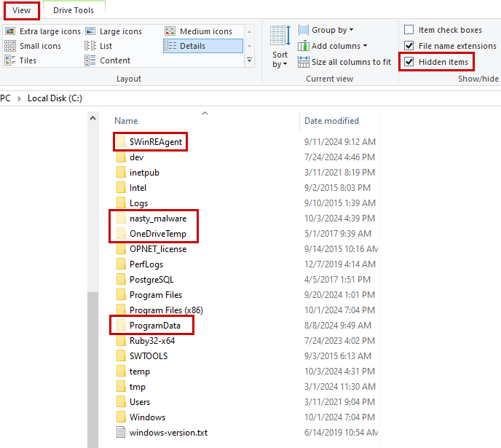Expand the layout gallery more arrow
Viewport: 501px width, 448px height.
[x=250, y=60]
